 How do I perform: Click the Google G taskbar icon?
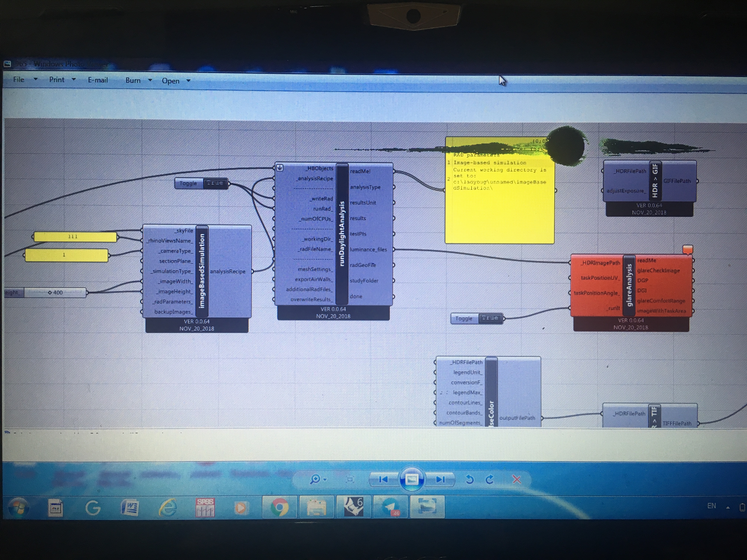[93, 508]
